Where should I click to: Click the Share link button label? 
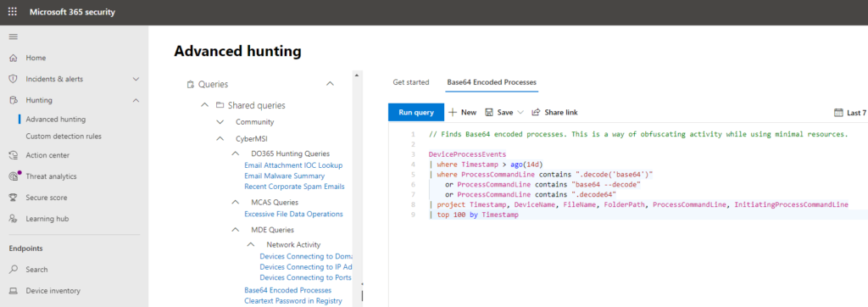click(x=561, y=112)
